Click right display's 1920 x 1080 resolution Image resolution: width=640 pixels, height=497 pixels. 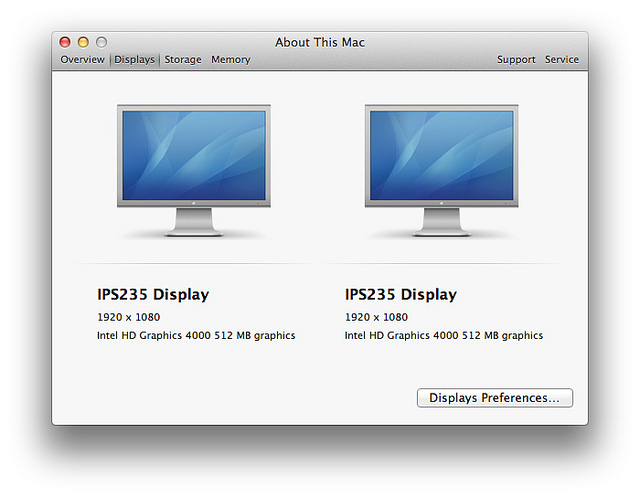[x=376, y=317]
